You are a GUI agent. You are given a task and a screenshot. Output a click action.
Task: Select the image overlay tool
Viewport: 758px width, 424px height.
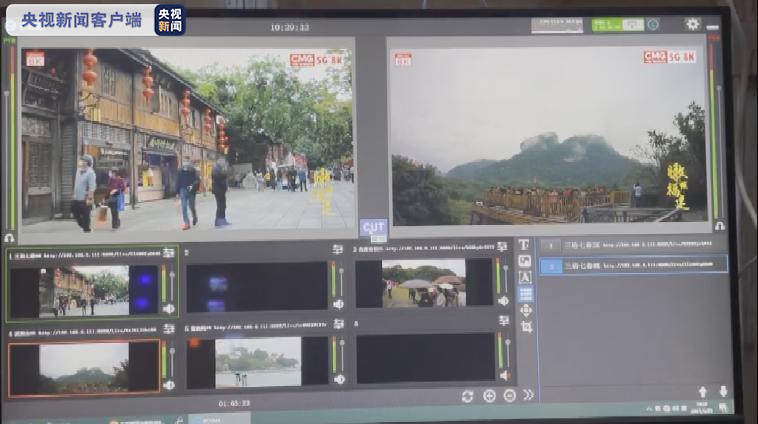tap(524, 261)
